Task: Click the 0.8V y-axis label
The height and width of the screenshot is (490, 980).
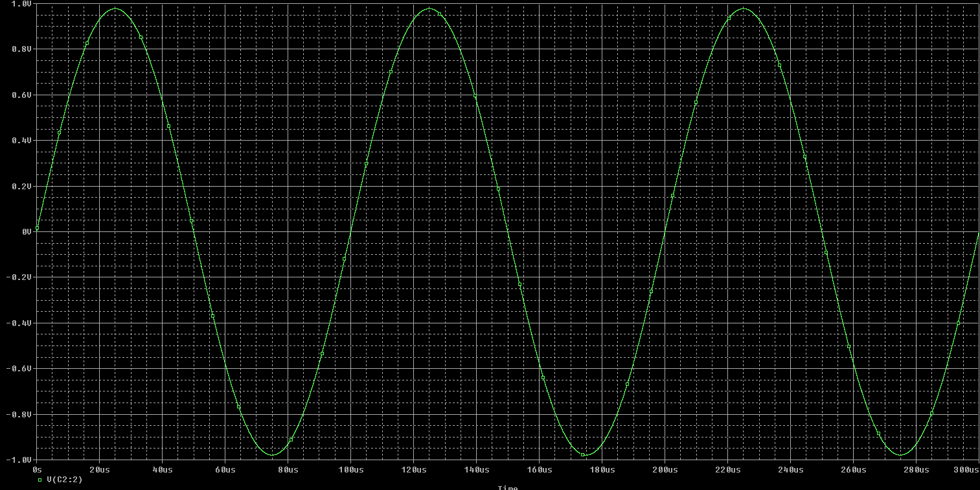Action: pyautogui.click(x=21, y=49)
